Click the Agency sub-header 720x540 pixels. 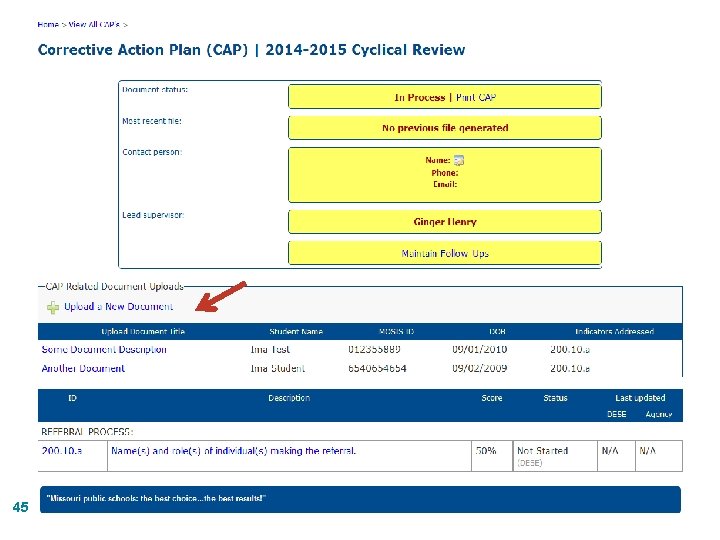(x=658, y=414)
